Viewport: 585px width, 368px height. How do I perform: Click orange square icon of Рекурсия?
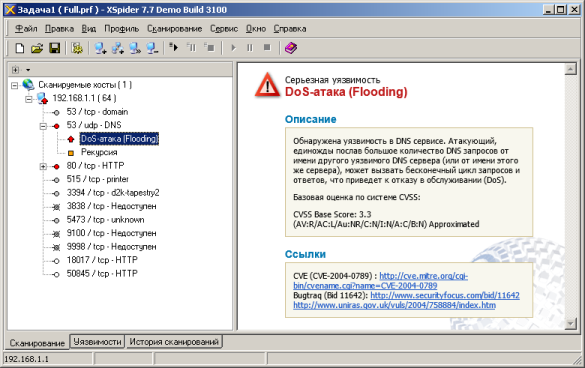pos(71,153)
